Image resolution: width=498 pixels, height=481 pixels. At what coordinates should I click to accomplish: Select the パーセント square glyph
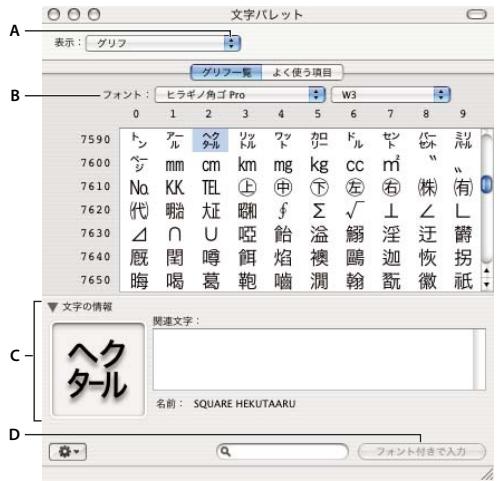click(x=427, y=140)
